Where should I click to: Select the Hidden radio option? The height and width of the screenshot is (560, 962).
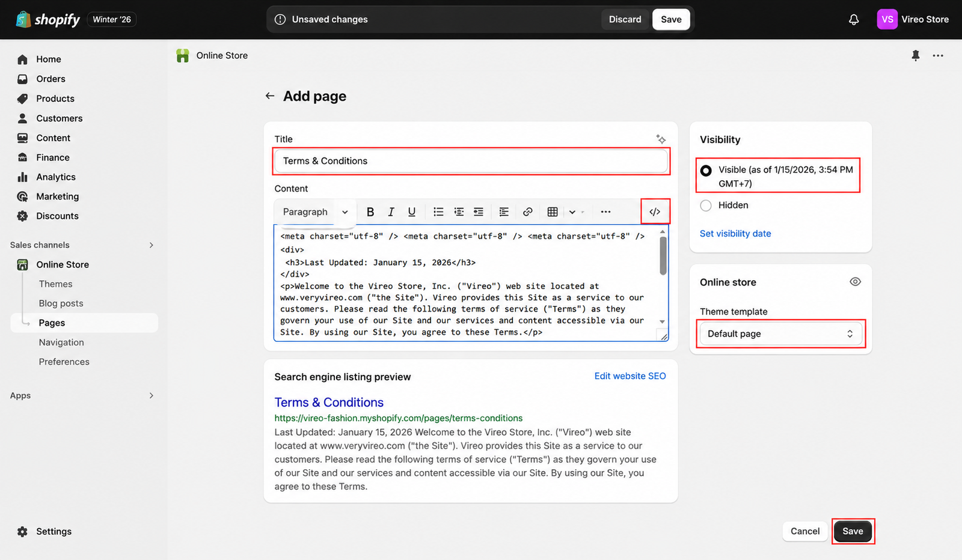click(706, 205)
